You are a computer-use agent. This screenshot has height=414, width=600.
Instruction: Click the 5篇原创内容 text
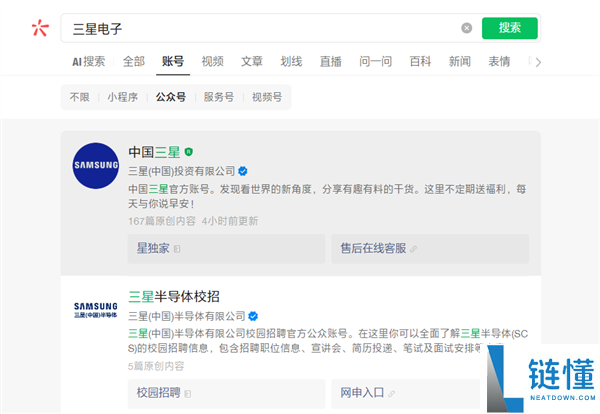point(156,366)
